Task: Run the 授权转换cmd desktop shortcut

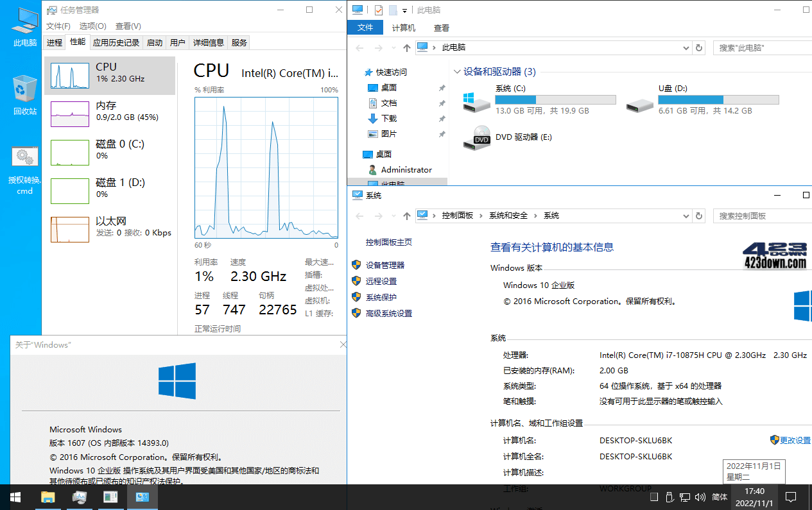Action: click(24, 157)
